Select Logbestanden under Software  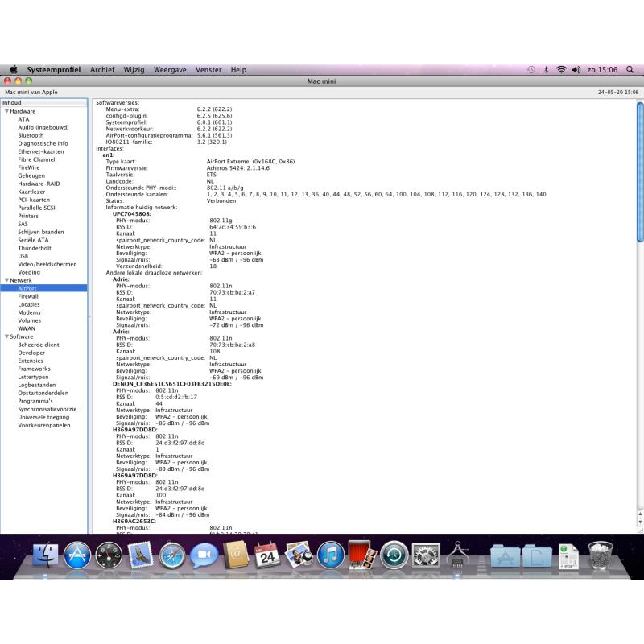pyautogui.click(x=36, y=385)
